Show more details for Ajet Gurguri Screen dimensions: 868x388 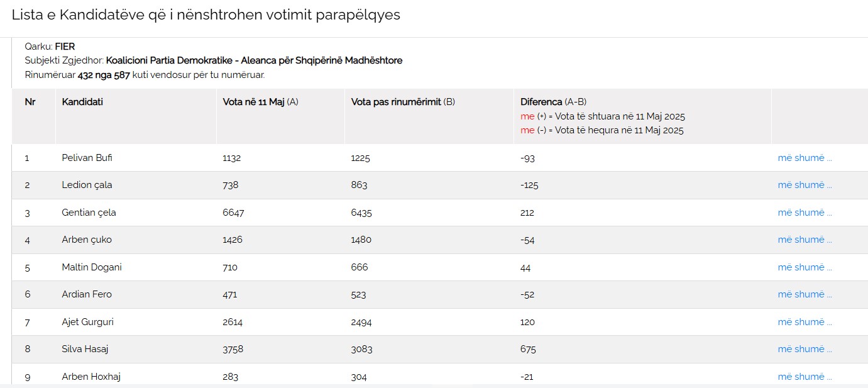tap(805, 322)
